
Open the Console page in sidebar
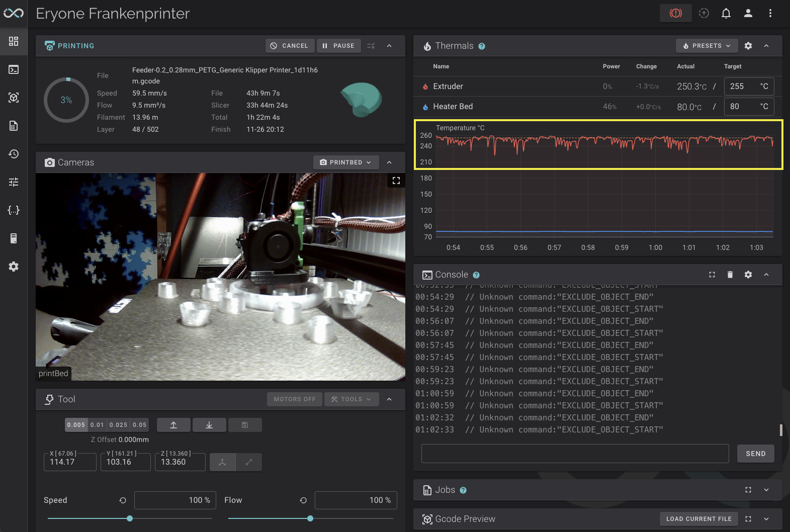tap(14, 69)
